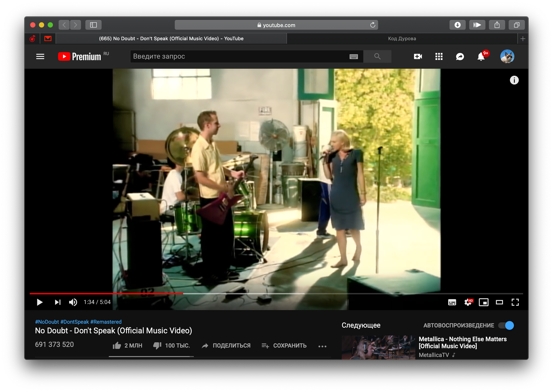Open the three-dot more actions menu
The image size is (553, 392).
tap(322, 346)
